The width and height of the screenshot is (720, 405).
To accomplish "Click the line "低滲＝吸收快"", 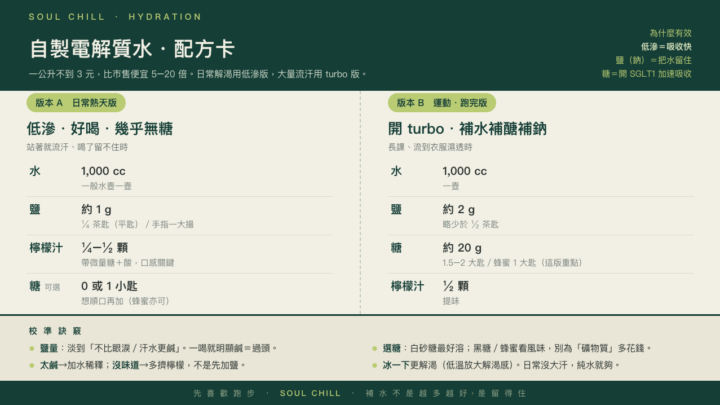I will [x=666, y=46].
